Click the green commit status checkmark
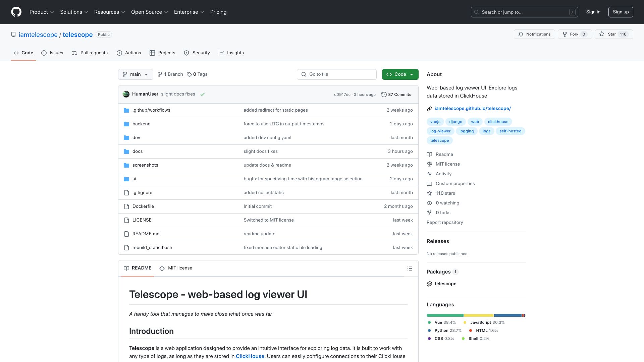 tap(203, 94)
